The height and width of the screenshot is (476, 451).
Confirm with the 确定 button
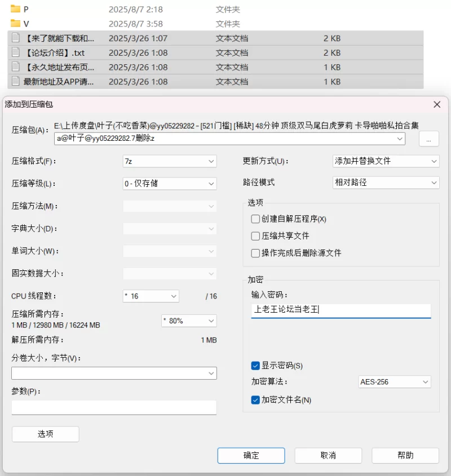(x=251, y=455)
